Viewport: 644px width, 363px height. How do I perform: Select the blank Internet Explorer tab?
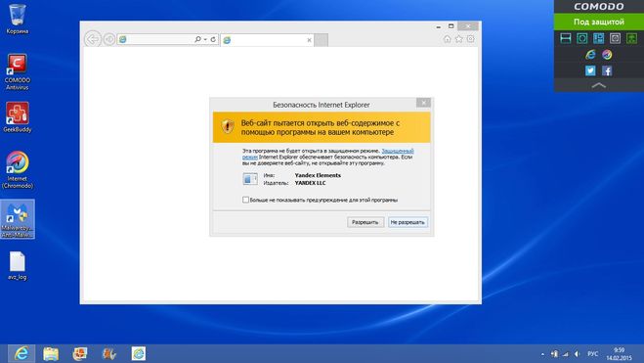point(268,40)
